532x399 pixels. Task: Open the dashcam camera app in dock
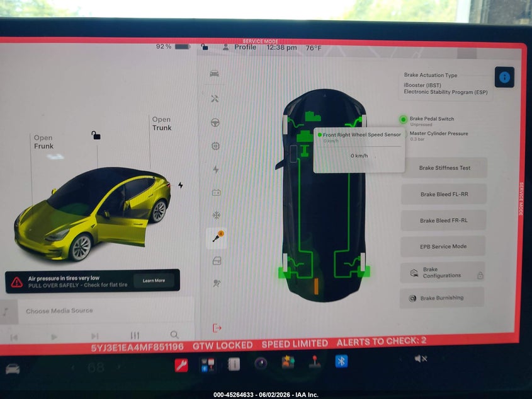(x=261, y=364)
